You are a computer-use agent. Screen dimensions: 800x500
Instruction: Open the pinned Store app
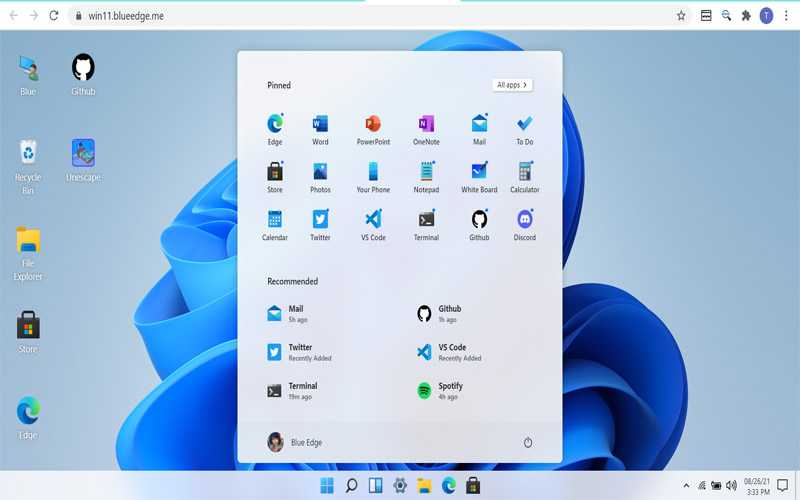275,178
